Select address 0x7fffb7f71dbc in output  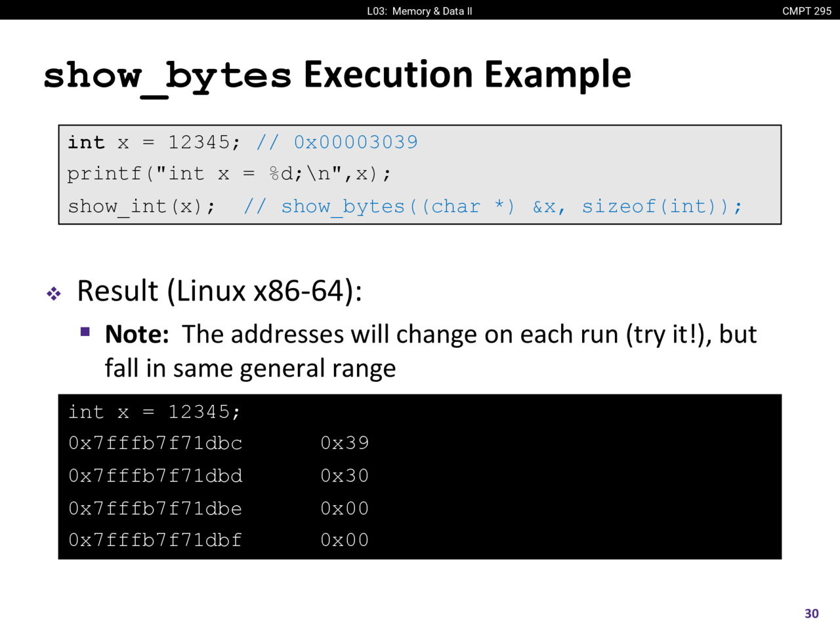156,444
